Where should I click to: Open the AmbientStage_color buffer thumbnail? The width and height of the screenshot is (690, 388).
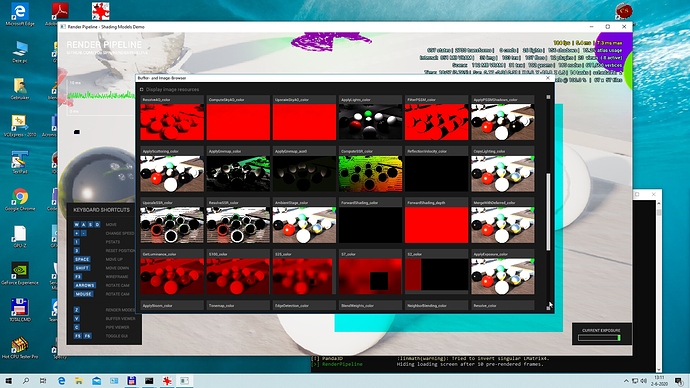tap(304, 225)
